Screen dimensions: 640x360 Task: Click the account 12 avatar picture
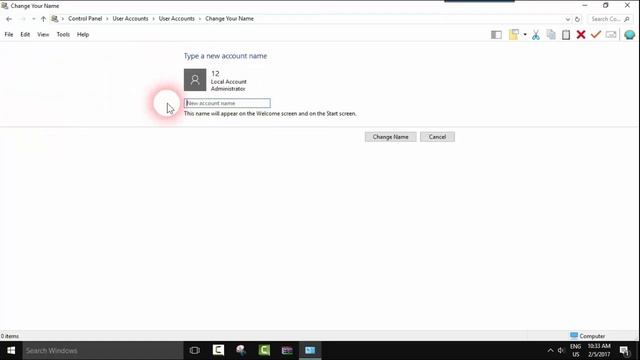coord(195,80)
